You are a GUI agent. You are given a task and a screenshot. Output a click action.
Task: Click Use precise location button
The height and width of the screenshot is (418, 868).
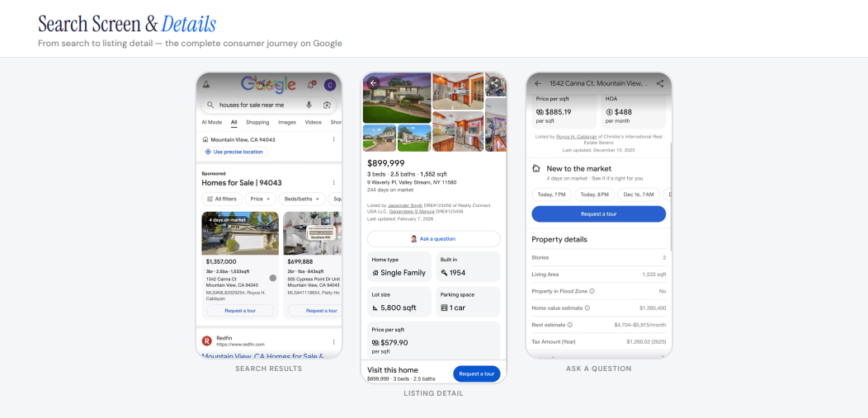(x=234, y=152)
